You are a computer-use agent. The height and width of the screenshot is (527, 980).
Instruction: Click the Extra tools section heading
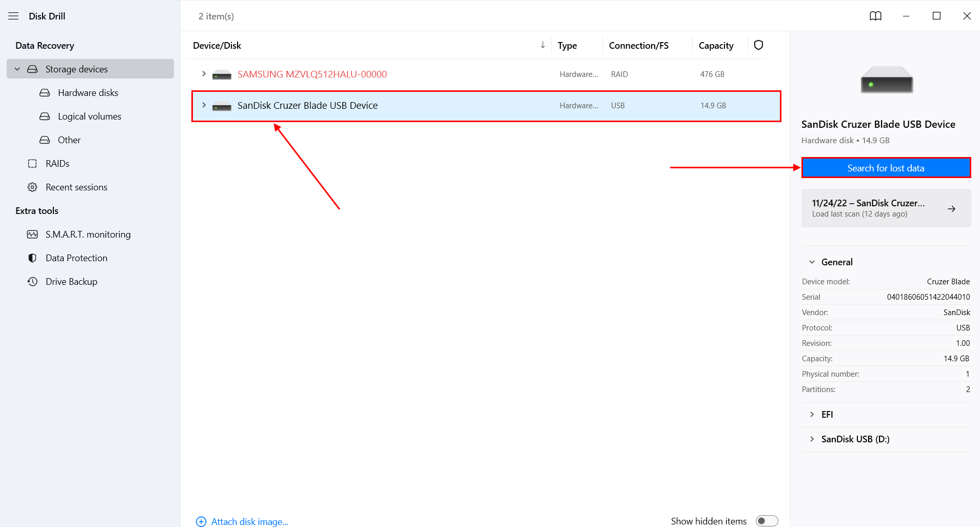click(37, 210)
